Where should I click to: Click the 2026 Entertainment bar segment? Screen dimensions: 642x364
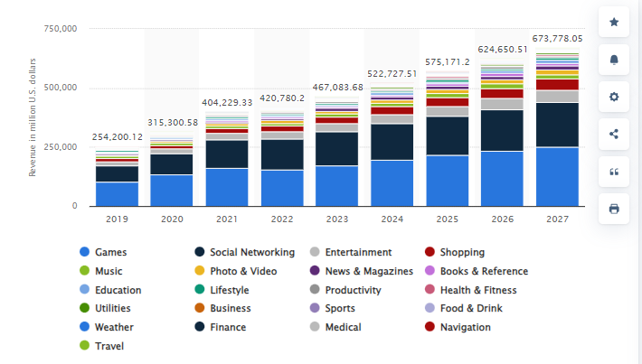tap(502, 104)
